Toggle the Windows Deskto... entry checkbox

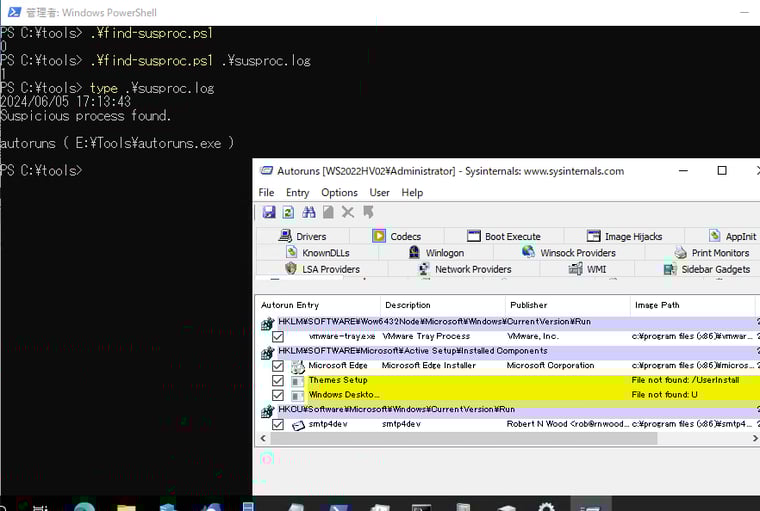(278, 395)
